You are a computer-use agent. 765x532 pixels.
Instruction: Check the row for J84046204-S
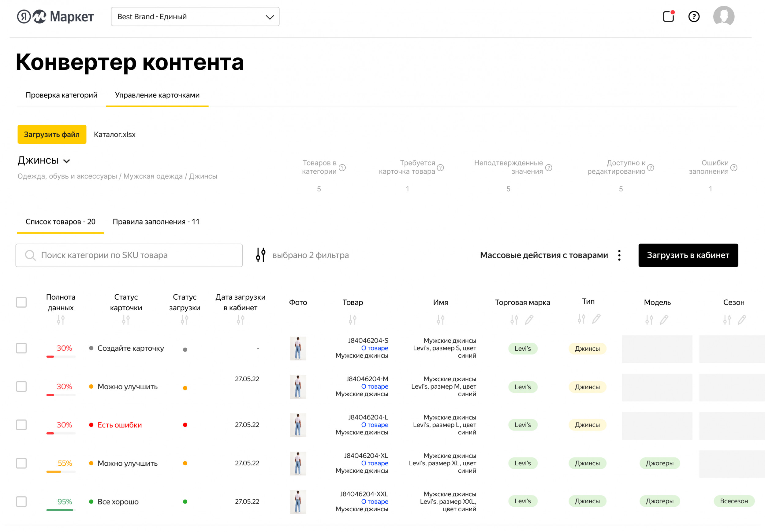click(21, 348)
